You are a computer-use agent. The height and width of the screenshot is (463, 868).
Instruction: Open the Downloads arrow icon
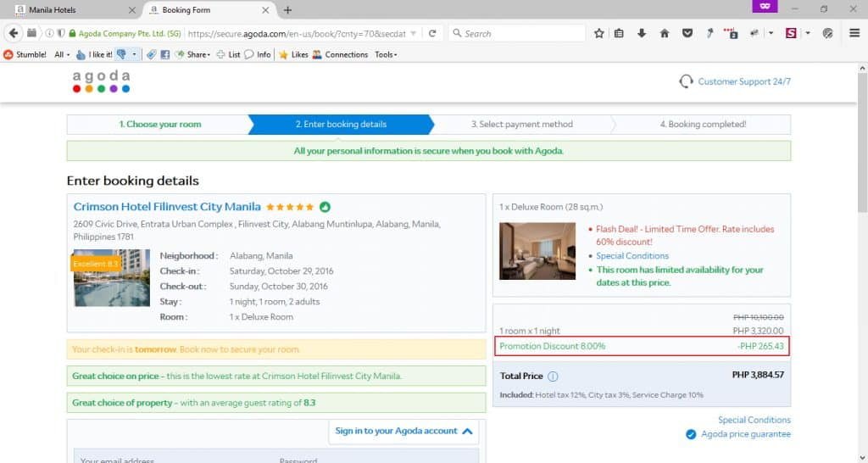pyautogui.click(x=642, y=33)
